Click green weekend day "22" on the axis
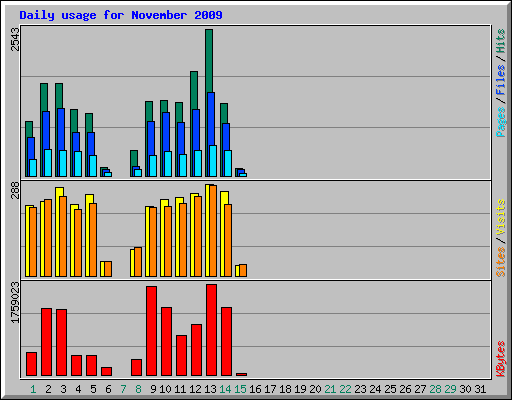This screenshot has height=400, width=512. coord(345,389)
